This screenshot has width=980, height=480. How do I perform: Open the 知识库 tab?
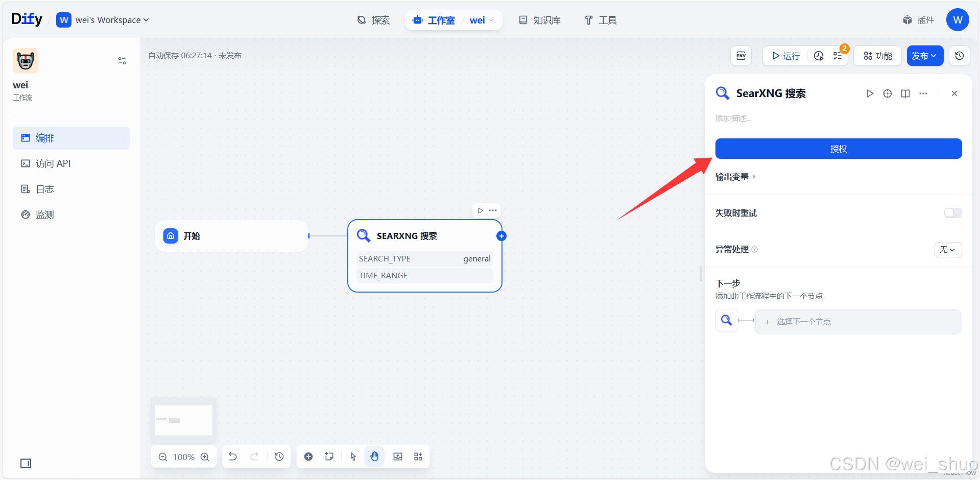coord(540,20)
